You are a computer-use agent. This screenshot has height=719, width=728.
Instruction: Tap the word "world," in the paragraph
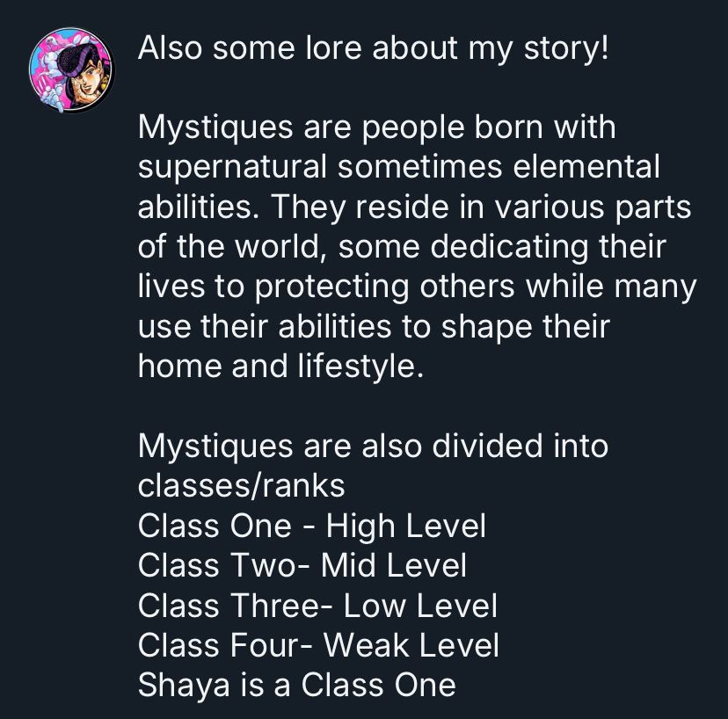point(279,247)
